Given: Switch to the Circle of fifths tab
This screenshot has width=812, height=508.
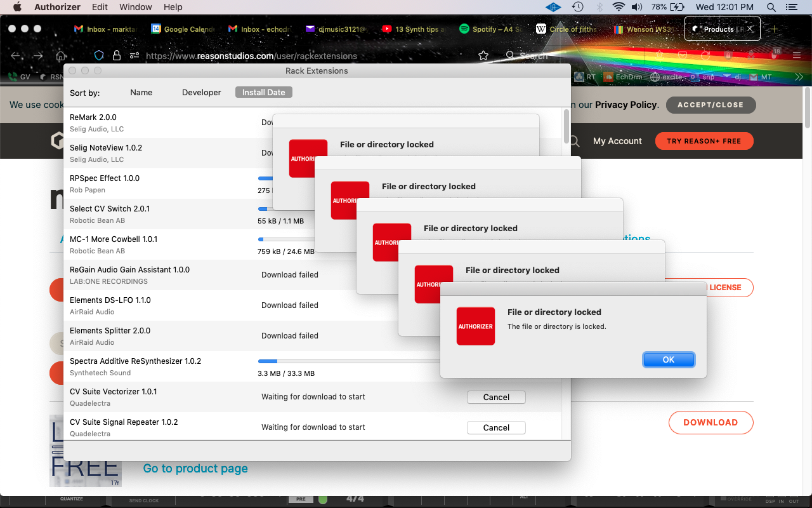Looking at the screenshot, I should pyautogui.click(x=567, y=29).
